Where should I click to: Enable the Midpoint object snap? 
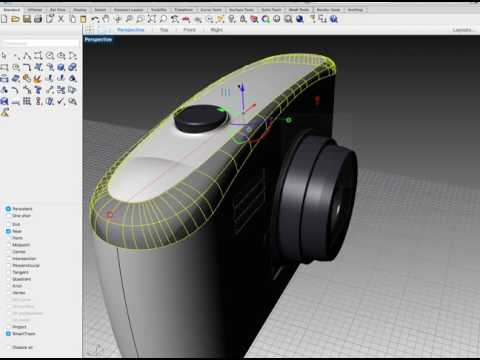8,245
